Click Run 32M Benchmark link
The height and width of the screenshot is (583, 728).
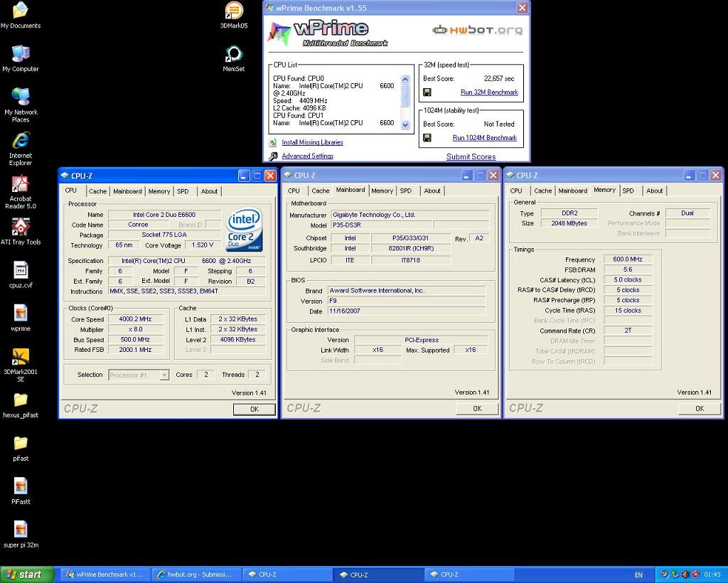point(489,92)
